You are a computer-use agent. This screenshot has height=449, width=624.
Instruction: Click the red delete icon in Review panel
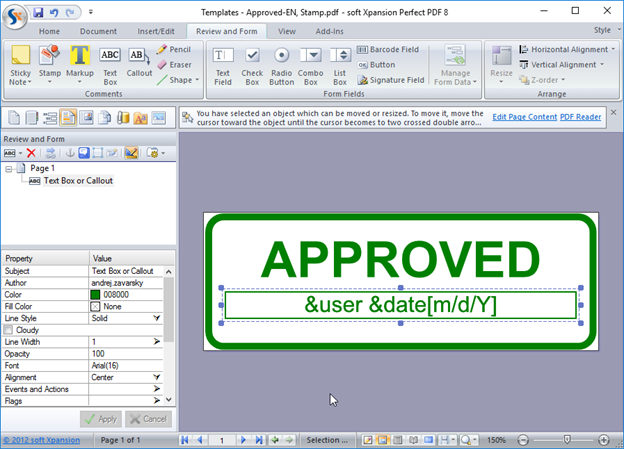(31, 153)
